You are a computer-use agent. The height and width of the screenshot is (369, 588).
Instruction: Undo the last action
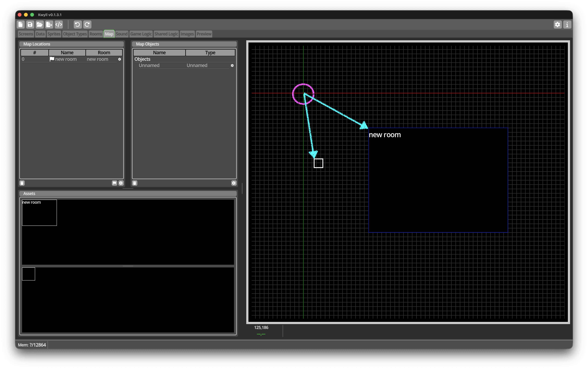pos(78,24)
